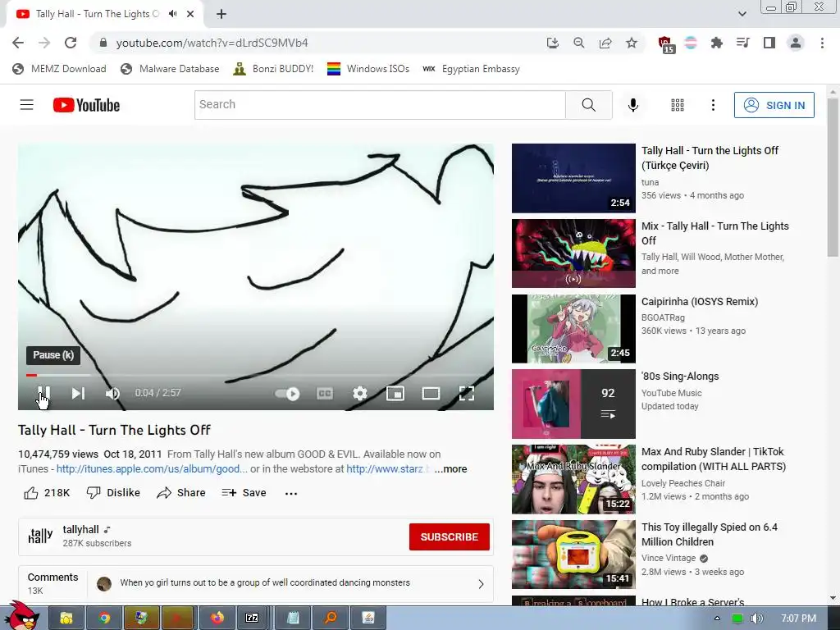Open This Toy illegally Spied video
Screen dimensions: 840x630
[x=573, y=555]
